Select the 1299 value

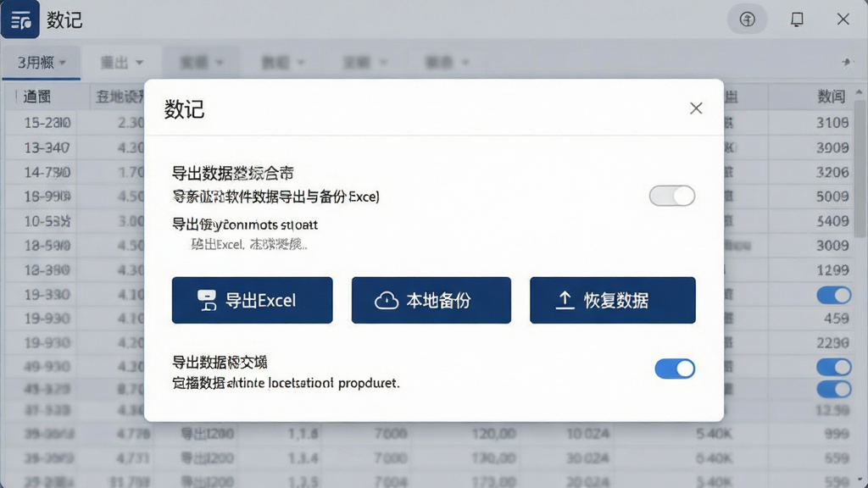click(832, 270)
